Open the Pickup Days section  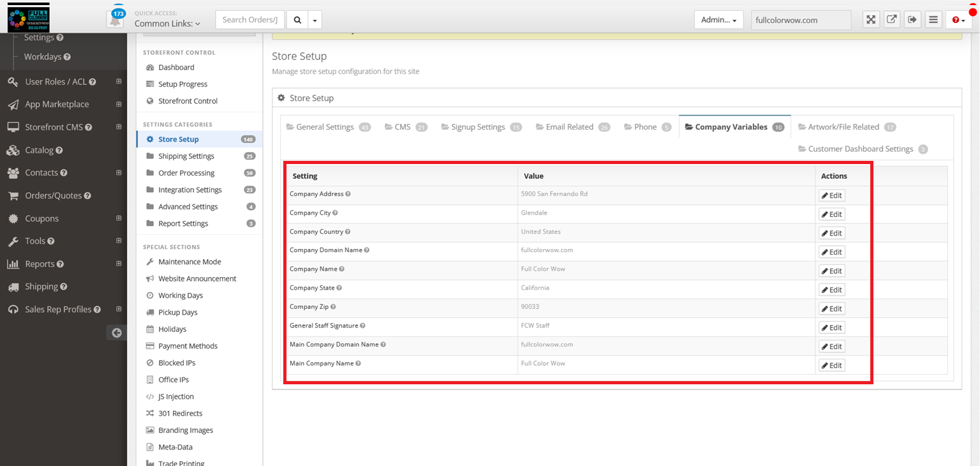click(178, 312)
